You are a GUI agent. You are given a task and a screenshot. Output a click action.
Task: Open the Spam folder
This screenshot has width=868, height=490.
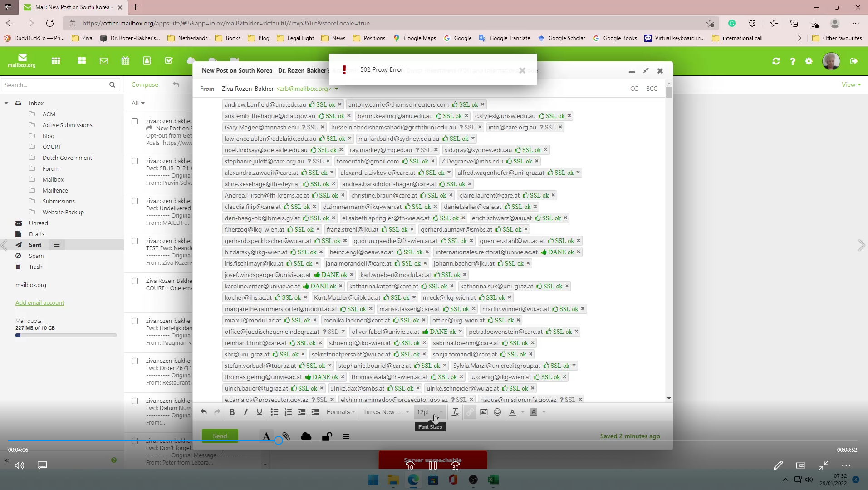click(x=36, y=256)
